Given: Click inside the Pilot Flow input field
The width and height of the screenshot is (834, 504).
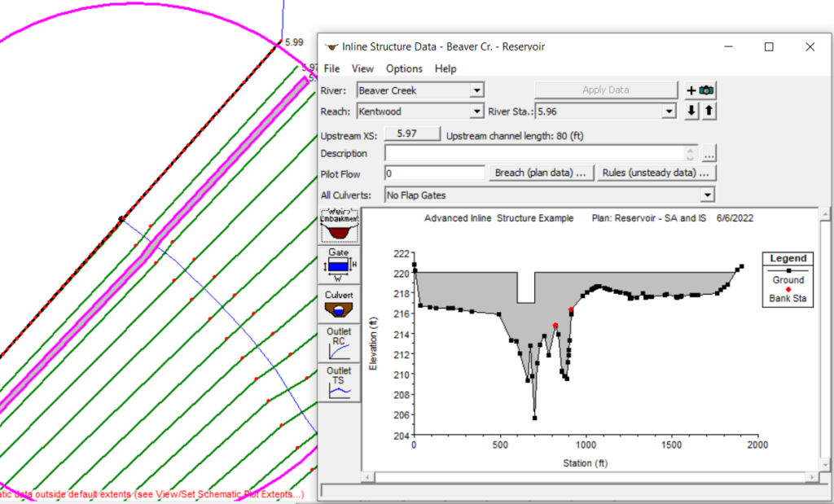Looking at the screenshot, I should (434, 173).
